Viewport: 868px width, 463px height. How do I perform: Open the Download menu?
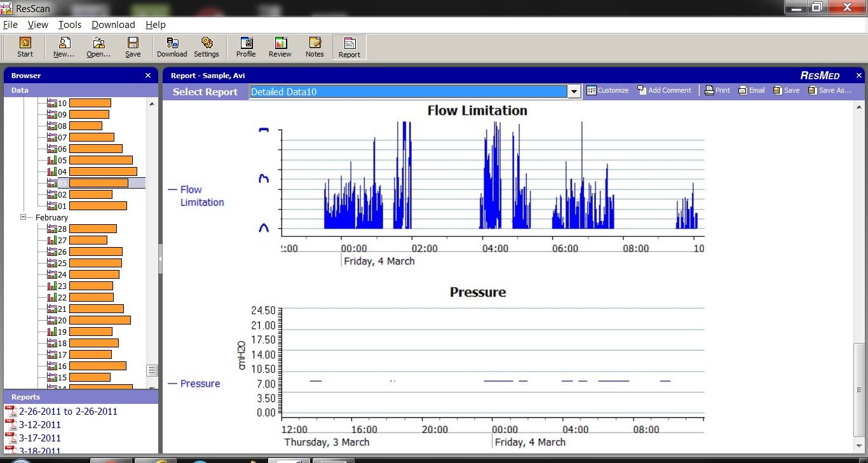(113, 25)
